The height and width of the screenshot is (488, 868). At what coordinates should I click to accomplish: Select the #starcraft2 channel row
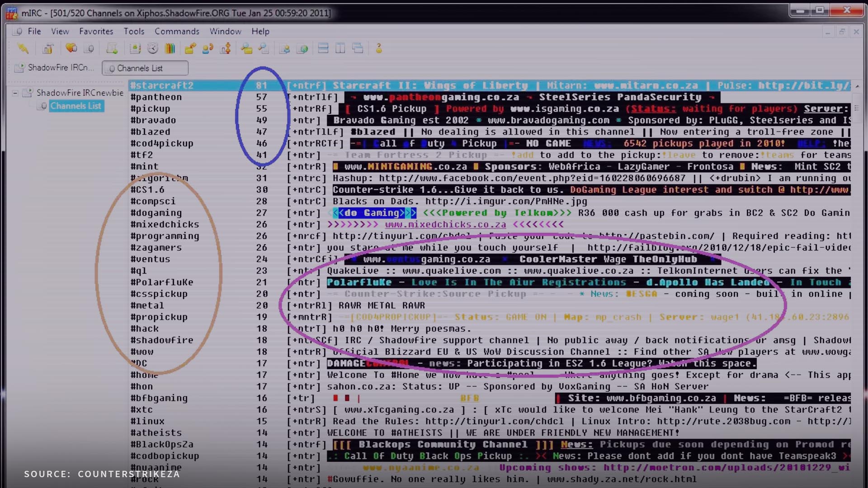490,85
